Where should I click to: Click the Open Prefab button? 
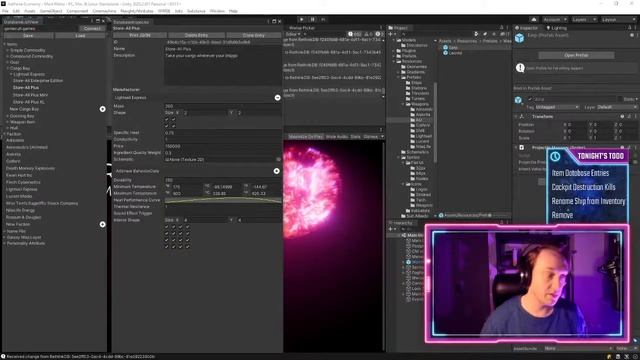click(576, 55)
